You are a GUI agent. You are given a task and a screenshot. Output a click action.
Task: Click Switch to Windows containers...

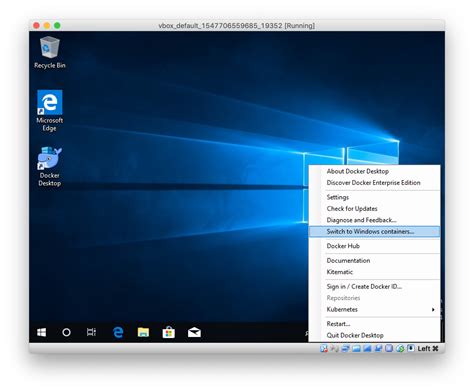coord(374,232)
